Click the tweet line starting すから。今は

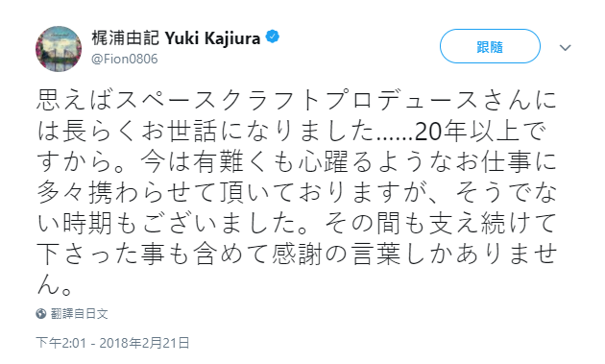(297, 161)
